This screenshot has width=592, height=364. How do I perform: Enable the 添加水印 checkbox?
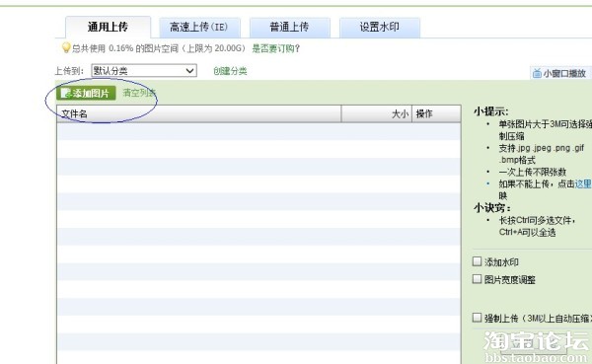click(x=478, y=261)
